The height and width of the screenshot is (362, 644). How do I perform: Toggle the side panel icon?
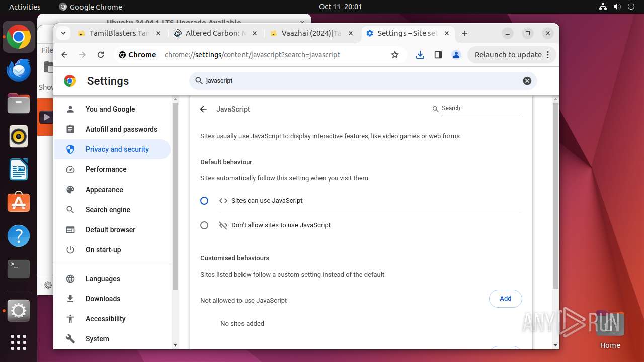coord(438,55)
